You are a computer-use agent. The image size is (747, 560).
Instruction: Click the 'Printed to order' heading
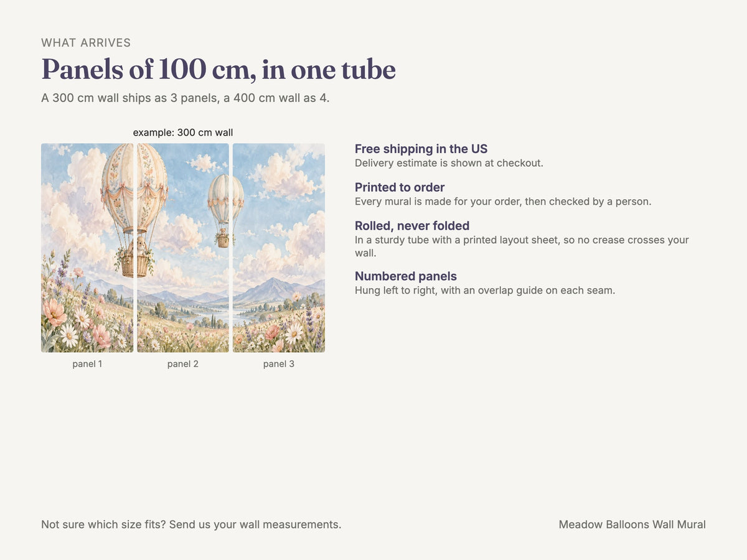(x=400, y=187)
